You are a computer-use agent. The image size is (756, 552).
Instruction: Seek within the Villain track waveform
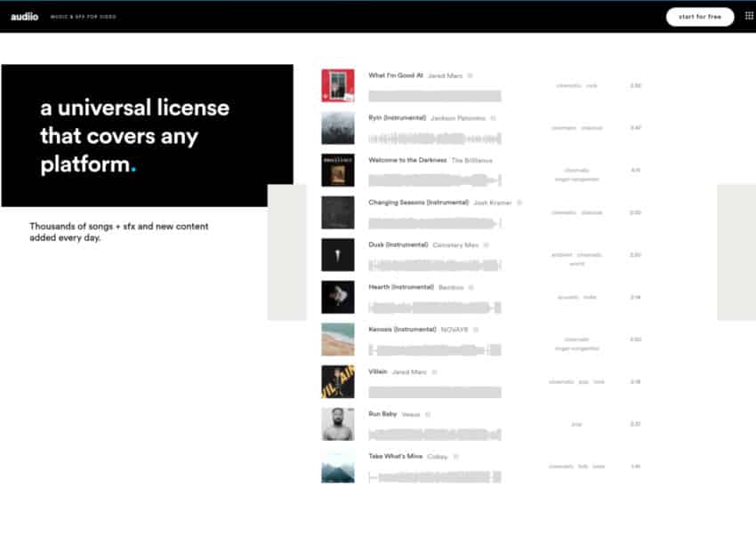[x=435, y=391]
